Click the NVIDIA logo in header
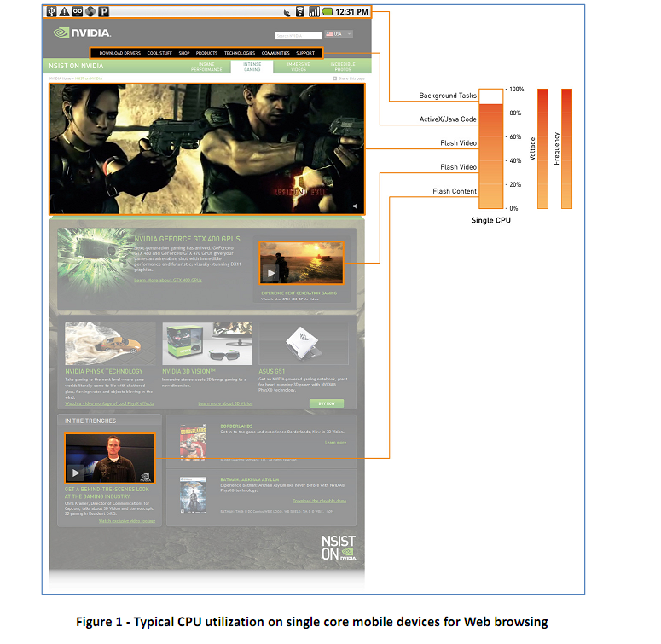This screenshot has height=644, width=661. click(x=83, y=32)
